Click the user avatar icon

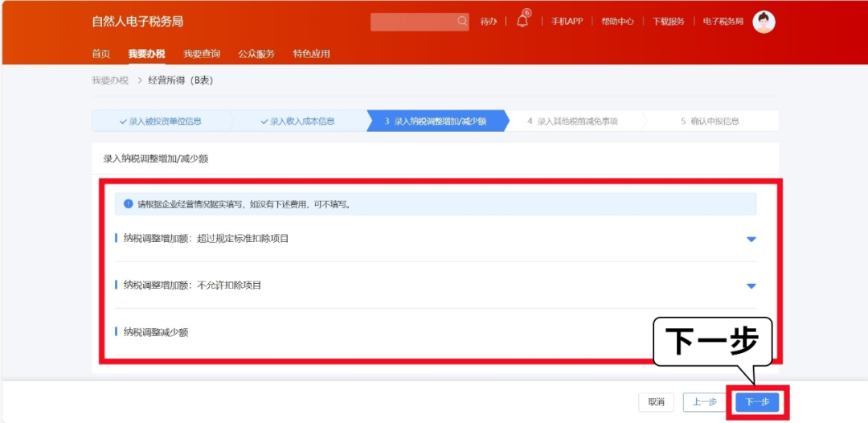tap(764, 22)
